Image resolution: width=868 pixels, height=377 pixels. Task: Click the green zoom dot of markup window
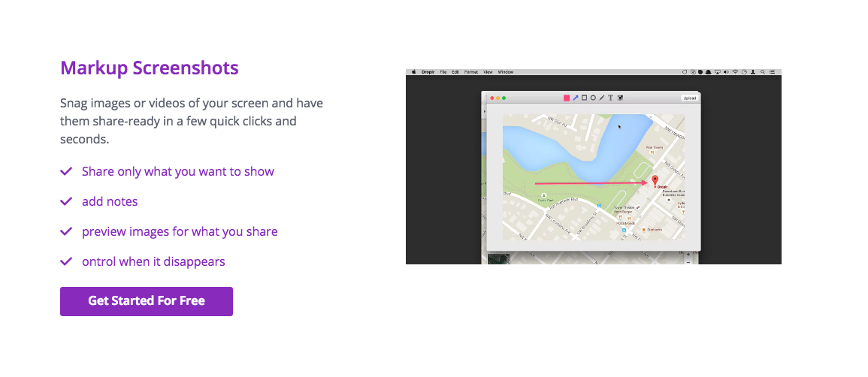click(504, 98)
